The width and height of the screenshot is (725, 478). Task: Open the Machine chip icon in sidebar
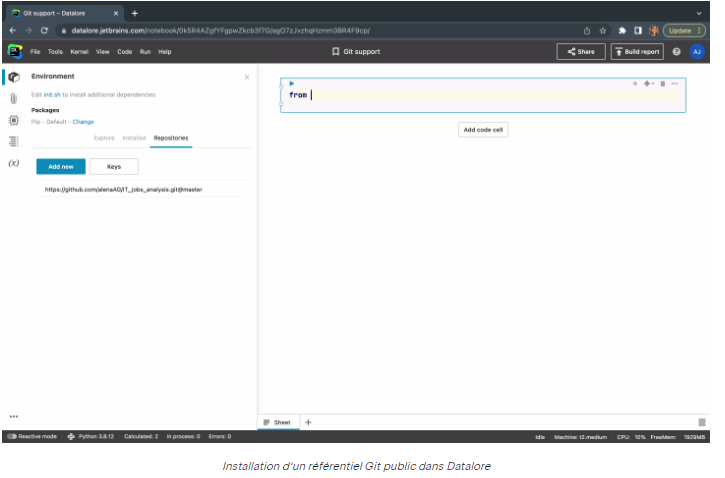pyautogui.click(x=14, y=119)
